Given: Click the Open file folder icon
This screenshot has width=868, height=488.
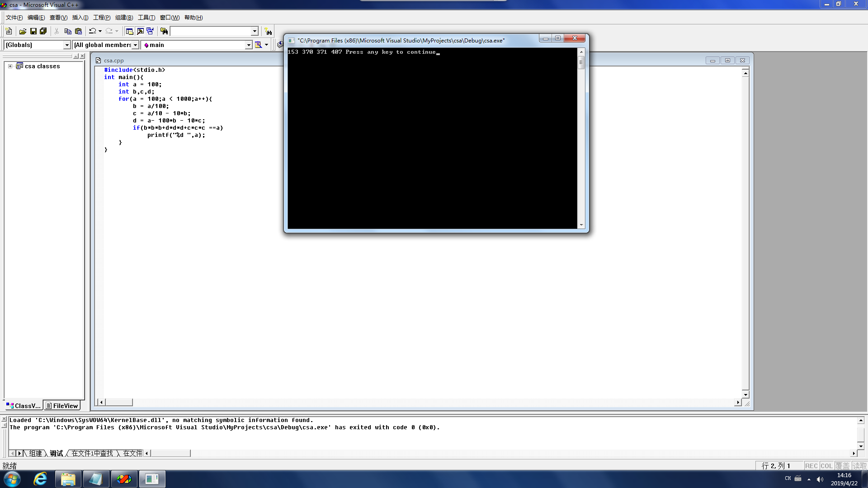Looking at the screenshot, I should (x=23, y=31).
